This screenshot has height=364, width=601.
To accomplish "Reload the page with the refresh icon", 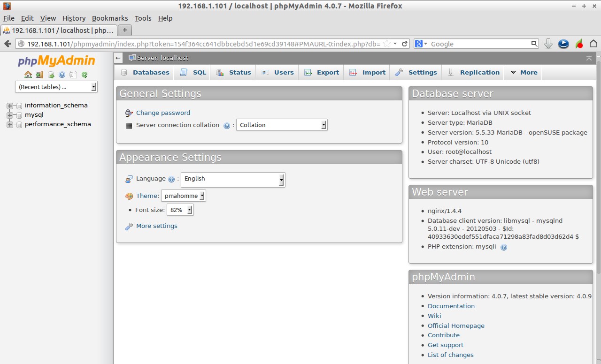I will pyautogui.click(x=405, y=44).
